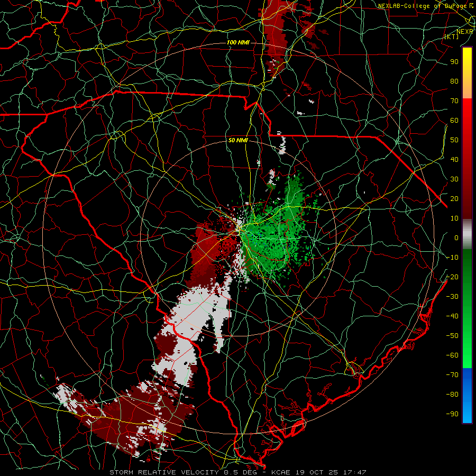Click the -80 value on the velocity scale

(x=452, y=395)
